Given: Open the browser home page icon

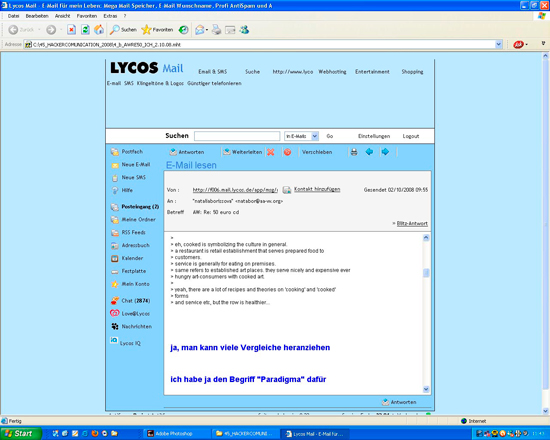Looking at the screenshot, I should pos(99,30).
